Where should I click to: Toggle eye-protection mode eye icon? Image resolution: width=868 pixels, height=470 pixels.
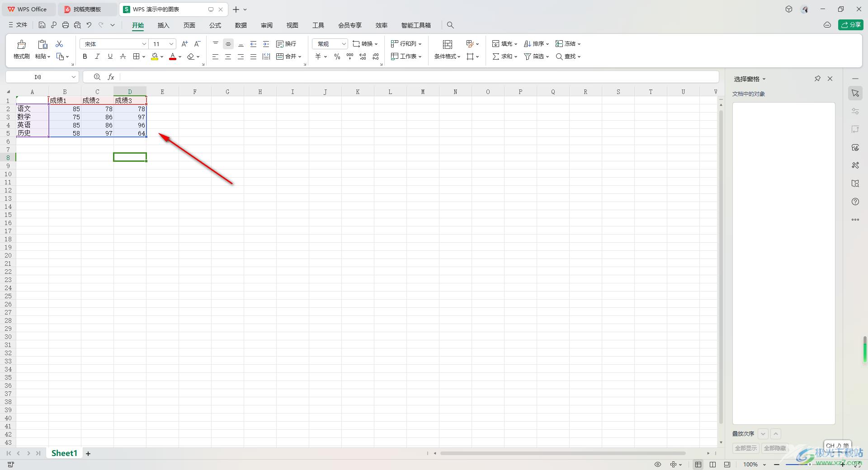[658, 465]
